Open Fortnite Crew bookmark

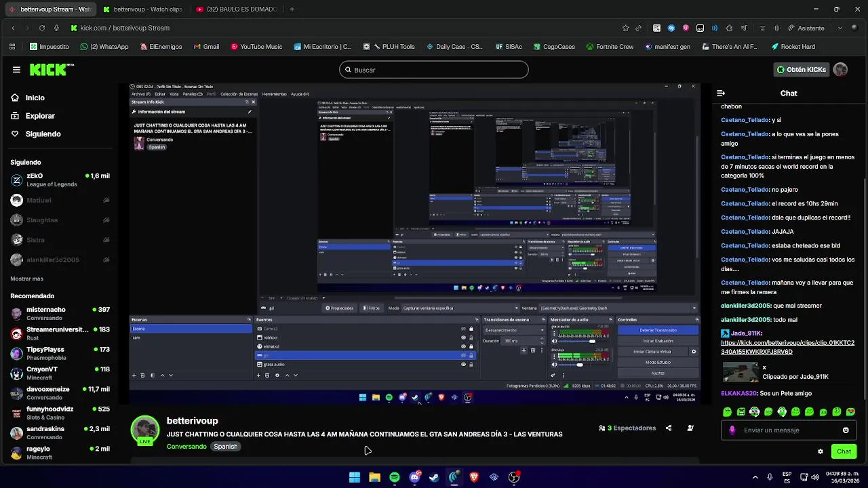point(609,47)
